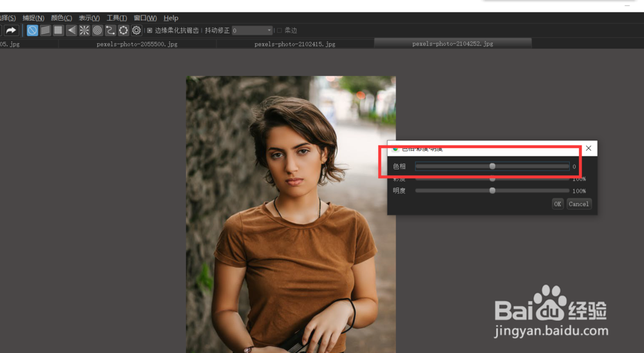Select the Snap Off icon
Viewport: 644px width, 353px height.
(32, 30)
